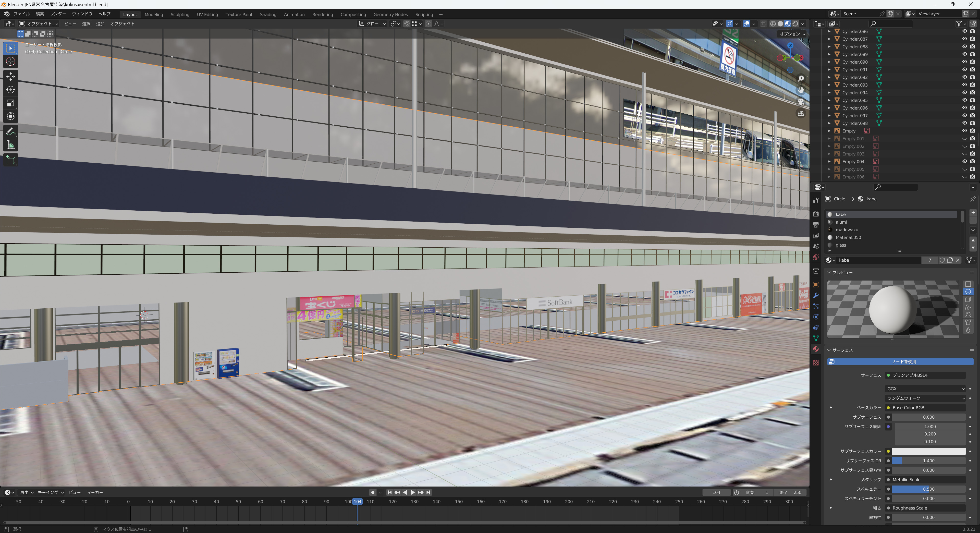This screenshot has width=980, height=533.
Task: Click the viewport pan hand icon
Action: coord(801,90)
